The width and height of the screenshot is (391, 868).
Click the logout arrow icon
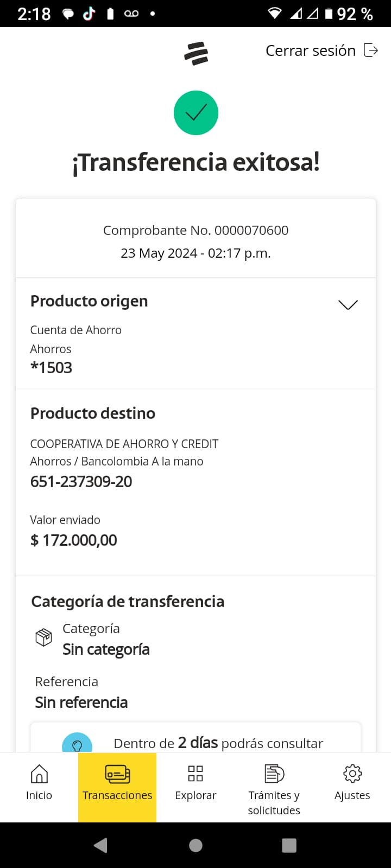click(x=371, y=50)
